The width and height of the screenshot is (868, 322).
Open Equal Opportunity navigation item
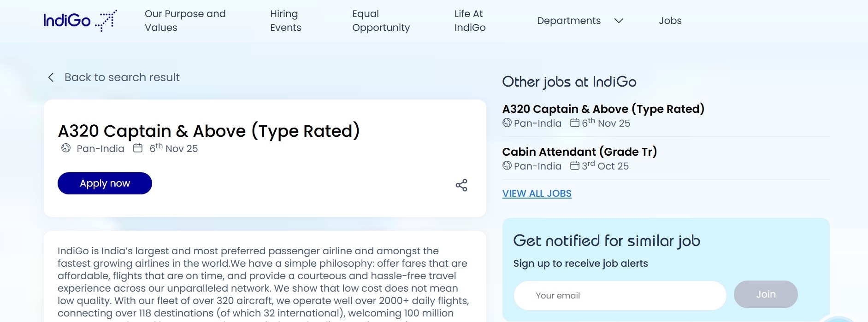pyautogui.click(x=381, y=21)
